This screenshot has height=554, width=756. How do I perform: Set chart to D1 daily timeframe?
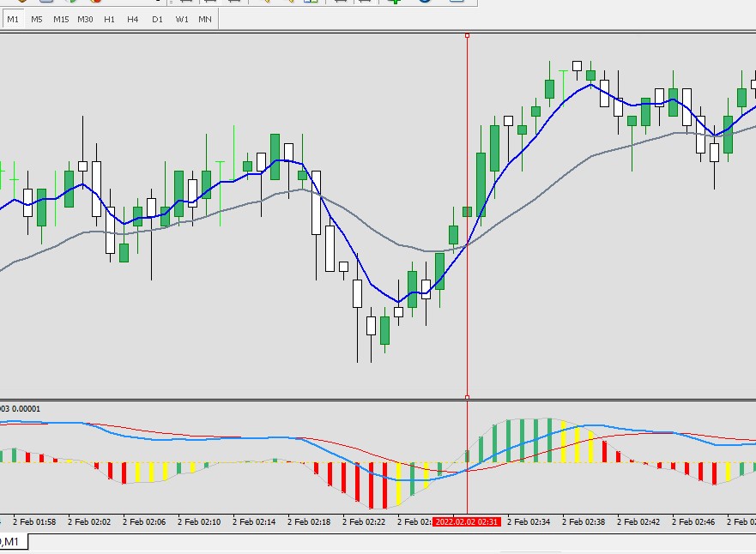pyautogui.click(x=157, y=19)
